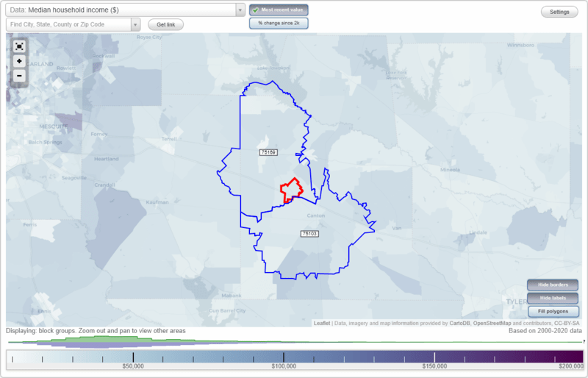Image resolution: width=588 pixels, height=378 pixels.
Task: Click the Seagoville city label
Action: [74, 178]
